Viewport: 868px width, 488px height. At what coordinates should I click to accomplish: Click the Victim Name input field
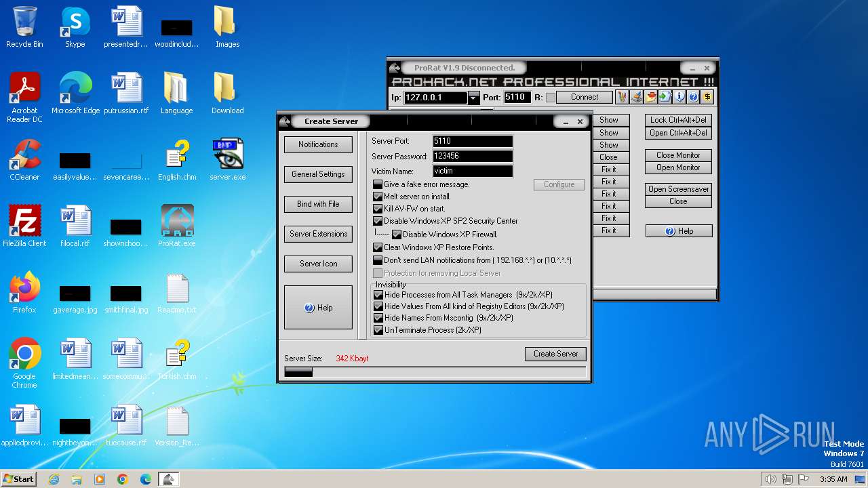pyautogui.click(x=473, y=171)
